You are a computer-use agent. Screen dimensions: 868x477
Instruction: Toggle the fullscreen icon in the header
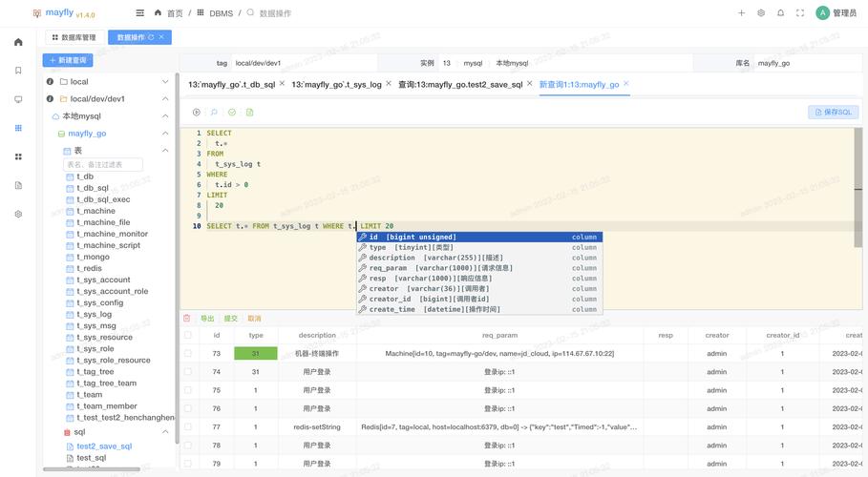[x=800, y=12]
